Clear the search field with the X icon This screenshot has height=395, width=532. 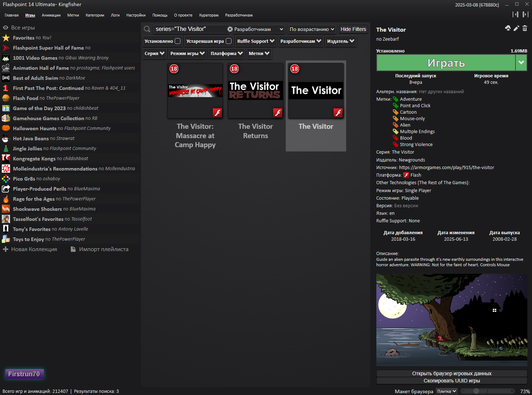pos(230,29)
